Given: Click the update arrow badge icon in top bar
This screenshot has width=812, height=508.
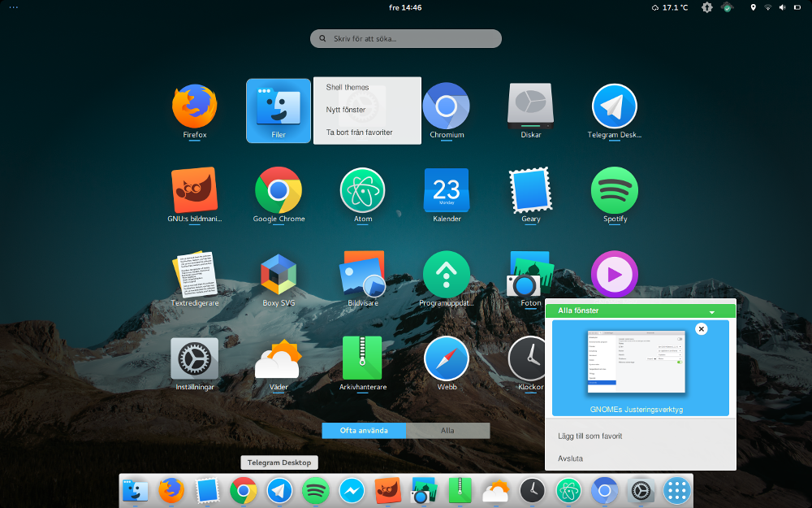Looking at the screenshot, I should click(x=707, y=7).
